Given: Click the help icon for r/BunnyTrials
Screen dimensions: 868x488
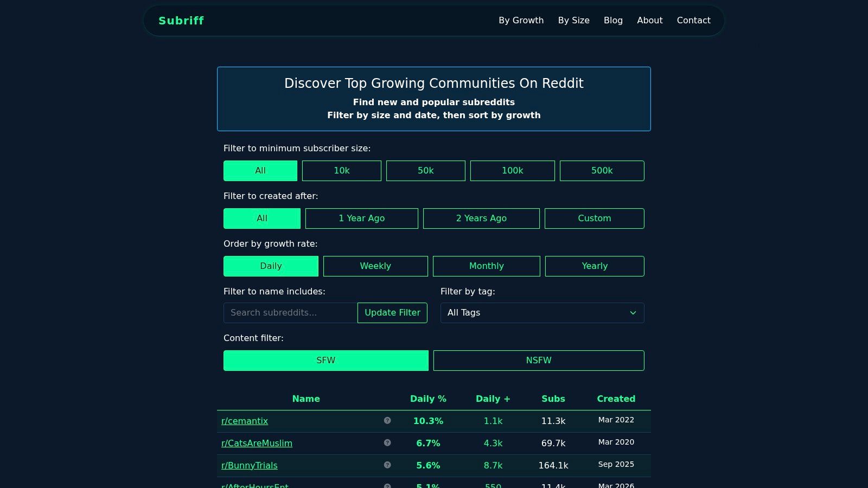Looking at the screenshot, I should [387, 465].
